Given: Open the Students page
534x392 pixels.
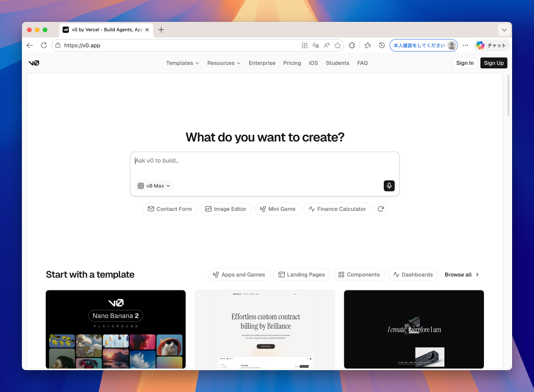Looking at the screenshot, I should click(338, 63).
